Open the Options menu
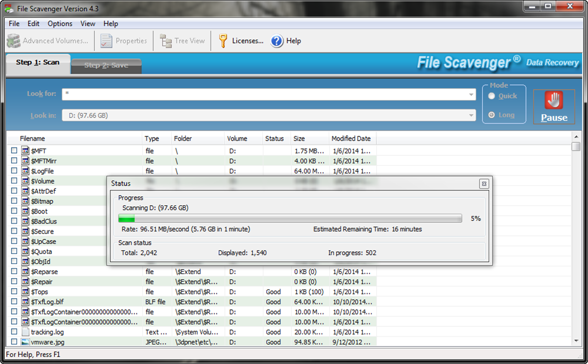 60,24
